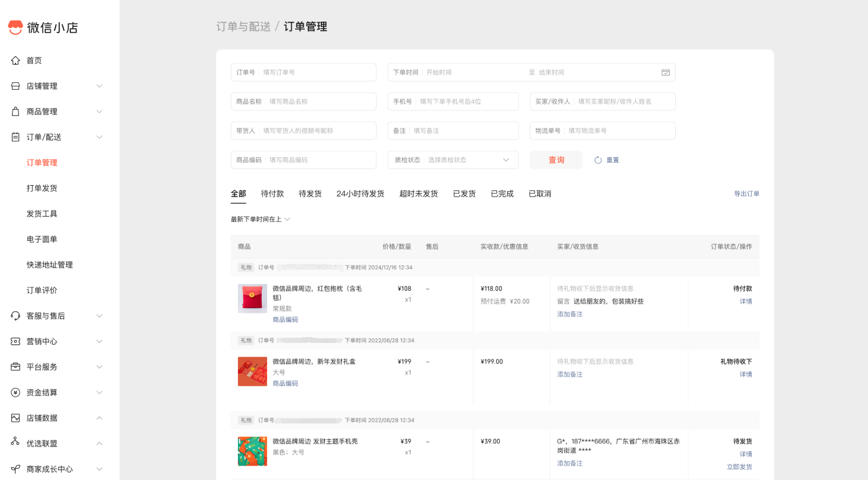868x480 pixels.
Task: Click the home icon in the sidebar
Action: coord(15,61)
